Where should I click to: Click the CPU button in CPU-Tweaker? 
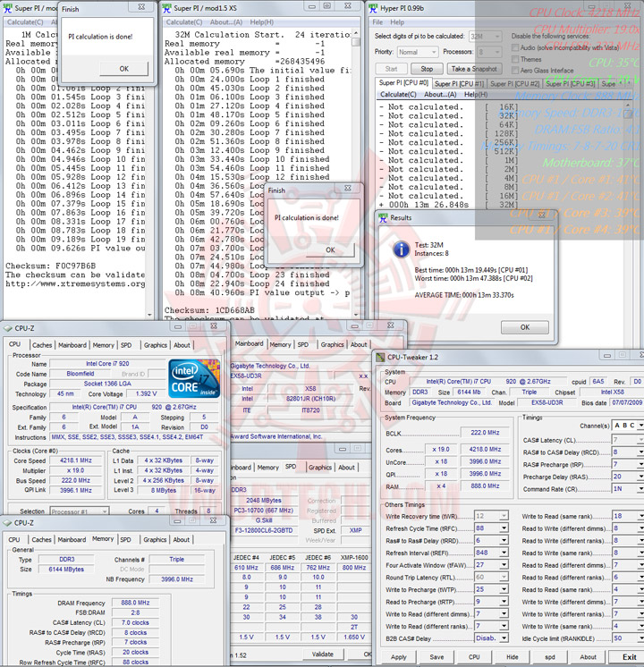[474, 657]
